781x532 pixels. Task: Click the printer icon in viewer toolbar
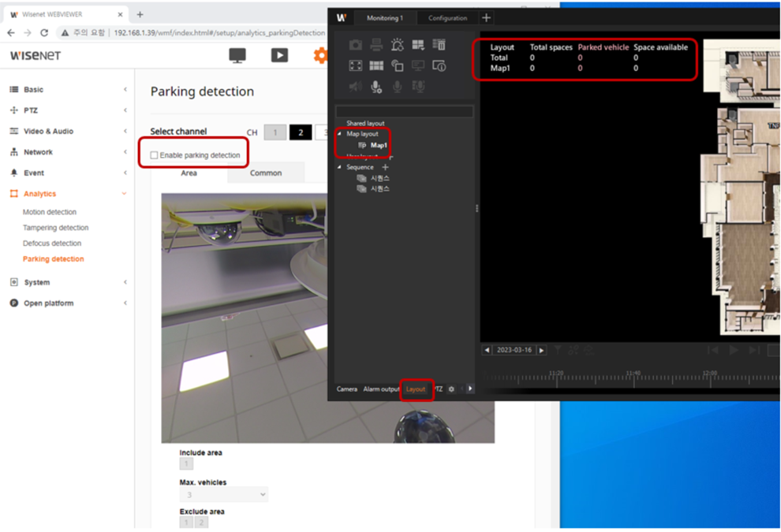tap(376, 45)
